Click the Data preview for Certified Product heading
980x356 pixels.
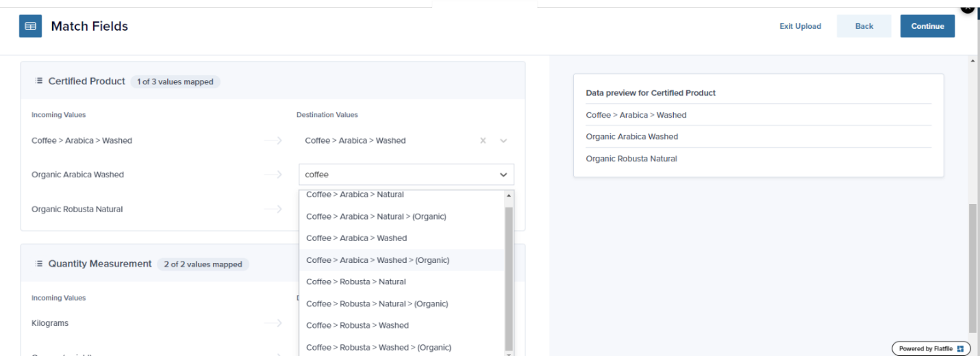(x=651, y=92)
